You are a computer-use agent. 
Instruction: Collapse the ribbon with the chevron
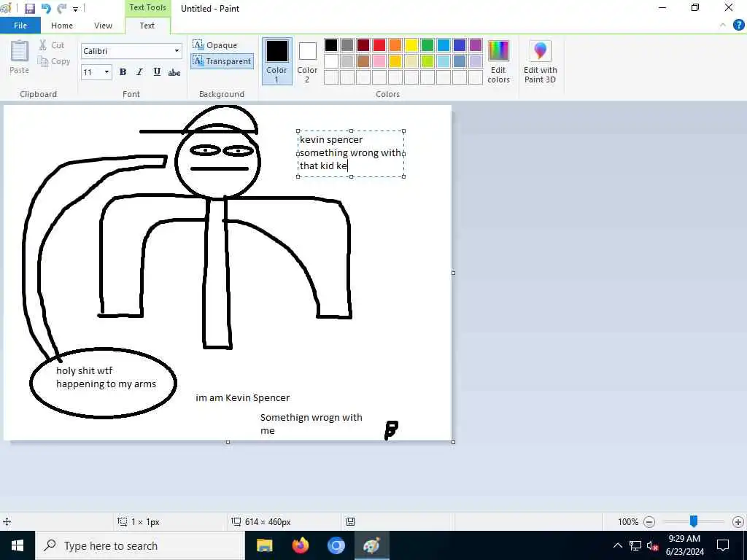pyautogui.click(x=723, y=26)
